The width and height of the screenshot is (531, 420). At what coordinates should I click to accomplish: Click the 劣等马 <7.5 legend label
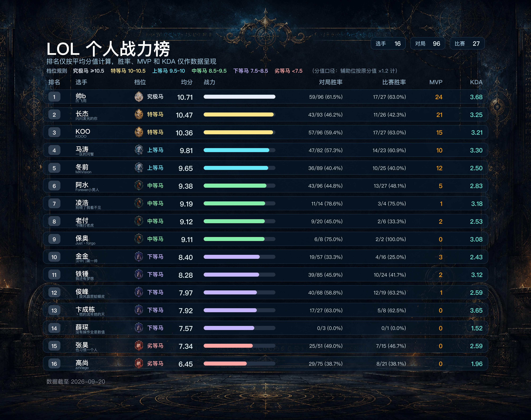tap(288, 71)
